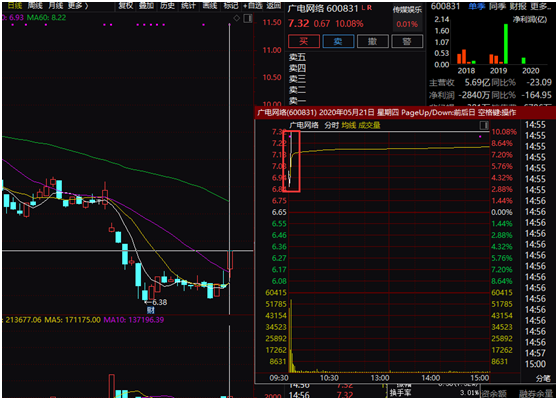Select the 同季 financial tab
This screenshot has height=400, width=558.
pyautogui.click(x=497, y=6)
